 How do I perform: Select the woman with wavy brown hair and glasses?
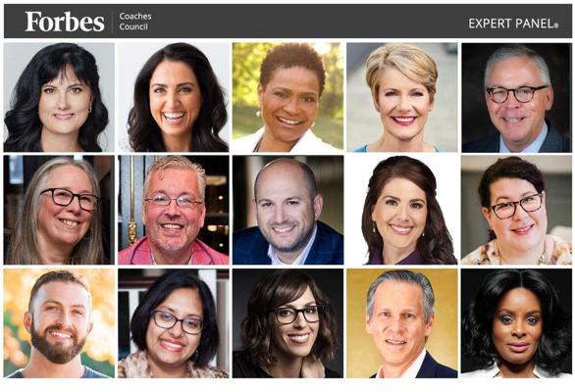coord(287,323)
